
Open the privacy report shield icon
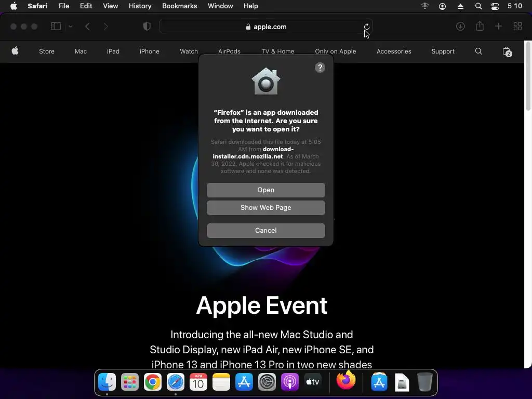click(147, 26)
